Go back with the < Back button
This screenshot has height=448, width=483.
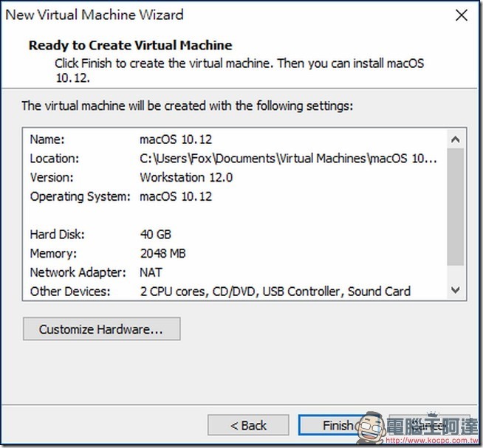(x=248, y=425)
